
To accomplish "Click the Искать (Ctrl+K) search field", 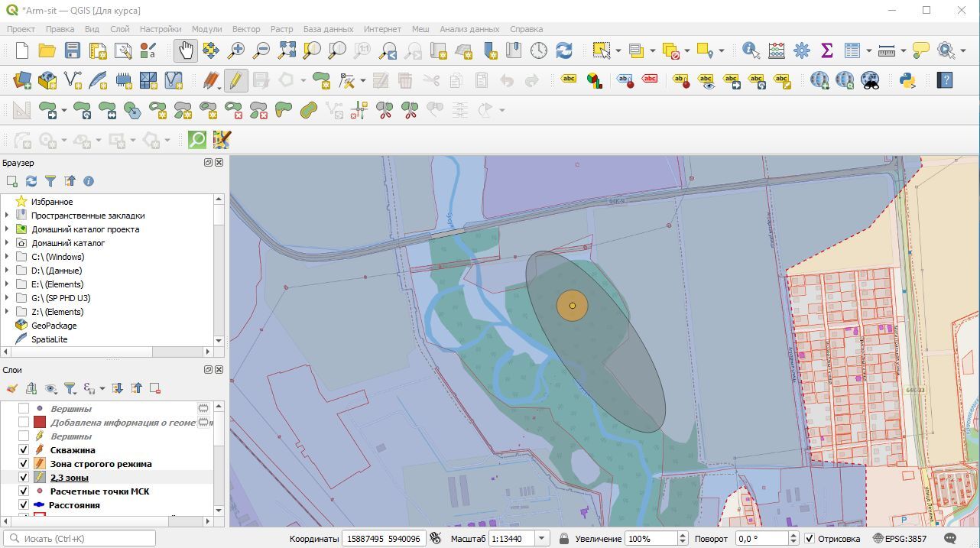I will 80,539.
